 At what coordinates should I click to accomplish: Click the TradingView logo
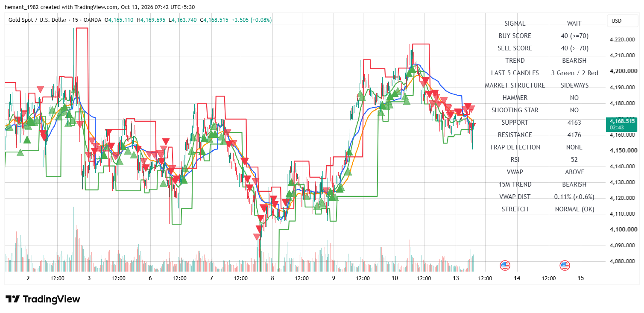pyautogui.click(x=43, y=299)
